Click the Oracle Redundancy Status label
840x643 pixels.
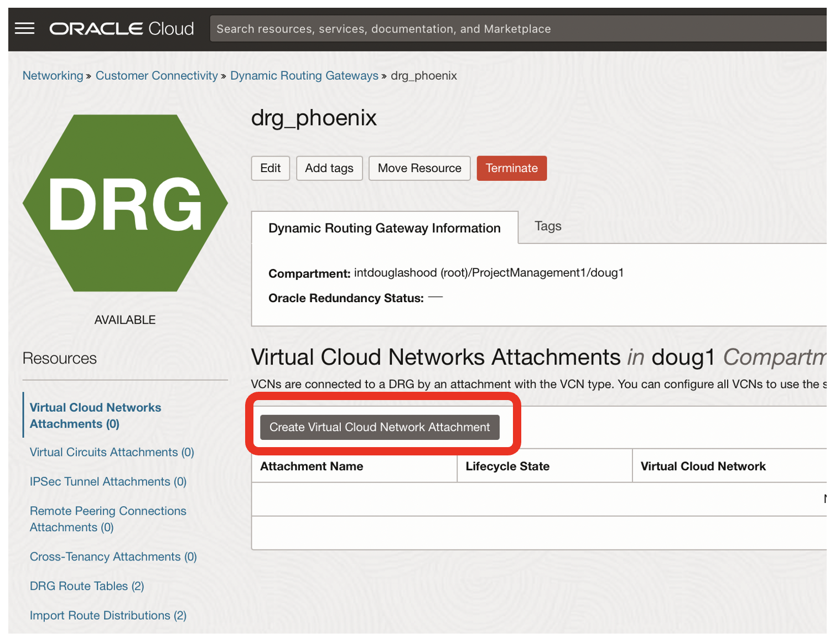(x=346, y=298)
